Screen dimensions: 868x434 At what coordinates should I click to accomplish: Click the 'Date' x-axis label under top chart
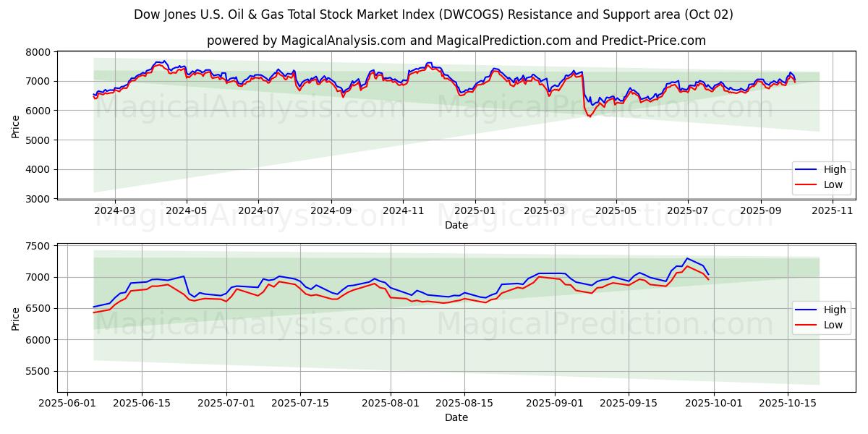(456, 225)
